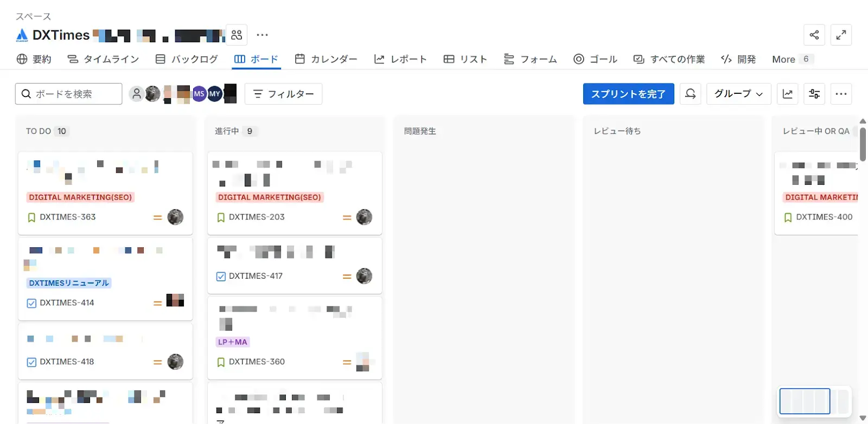Click assignee avatar on DXTIMES-203 card

click(x=364, y=217)
